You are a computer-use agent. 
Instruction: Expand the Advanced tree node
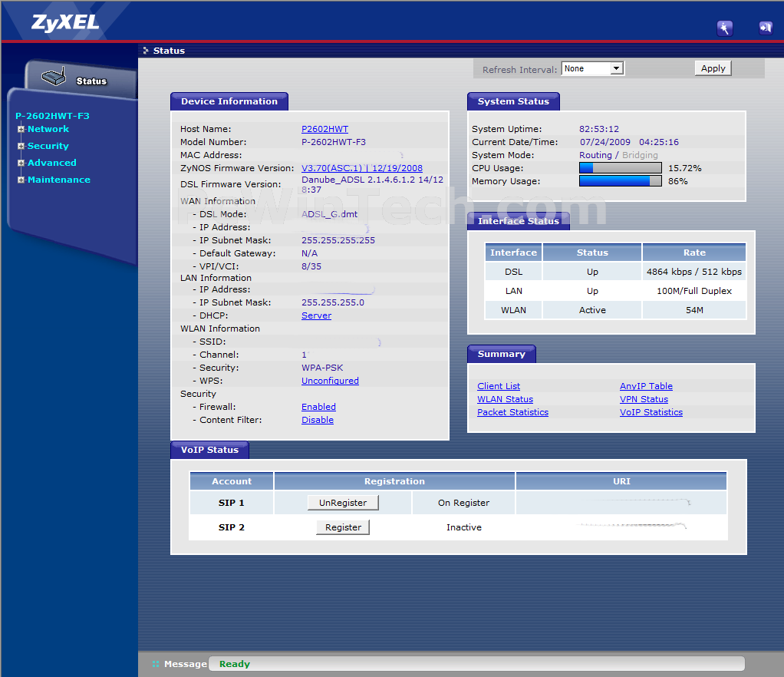(21, 163)
